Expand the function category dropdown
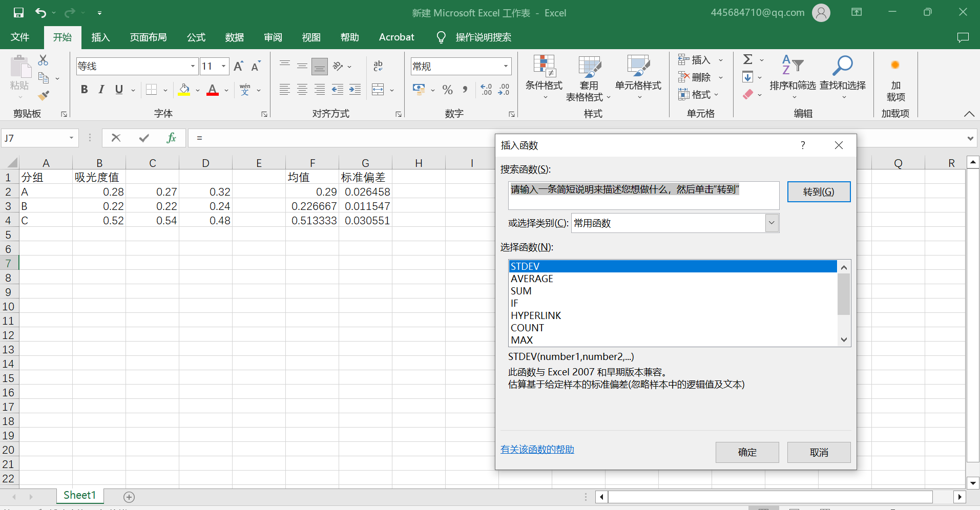Viewport: 980px width, 510px height. click(772, 223)
